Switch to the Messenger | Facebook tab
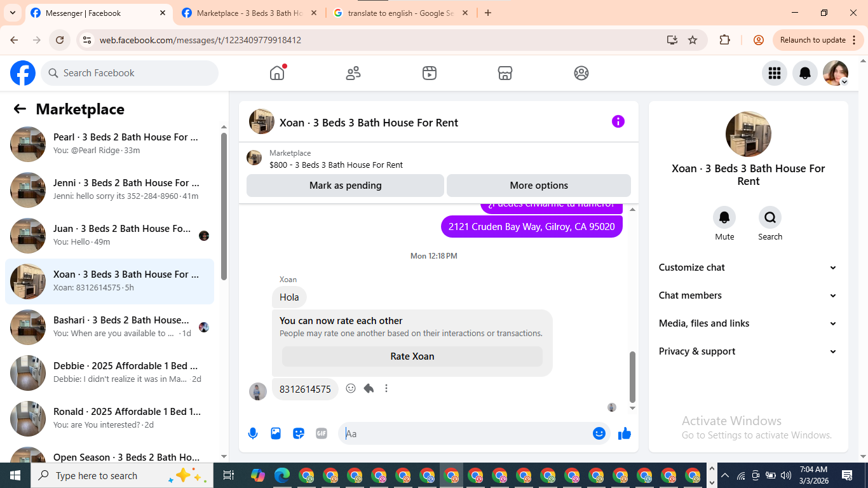Viewport: 868px width, 488px height. click(x=98, y=13)
